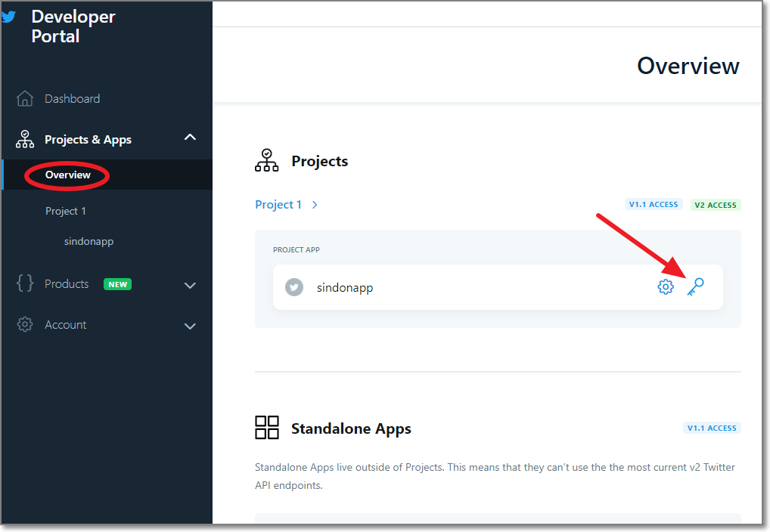Click the Standalone Apps V1.1 ACCESS badge

[x=712, y=428]
